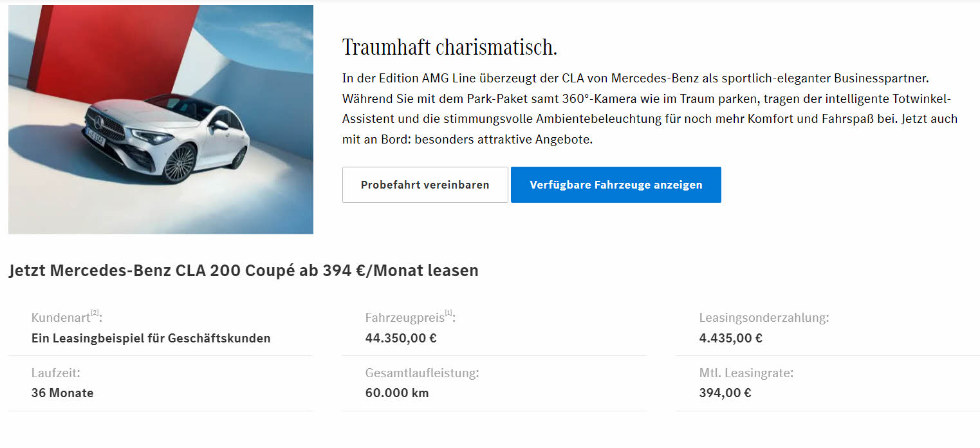This screenshot has height=448, width=980.
Task: Open Verfügbare Fahrzeuge anzeigen
Action: point(616,185)
